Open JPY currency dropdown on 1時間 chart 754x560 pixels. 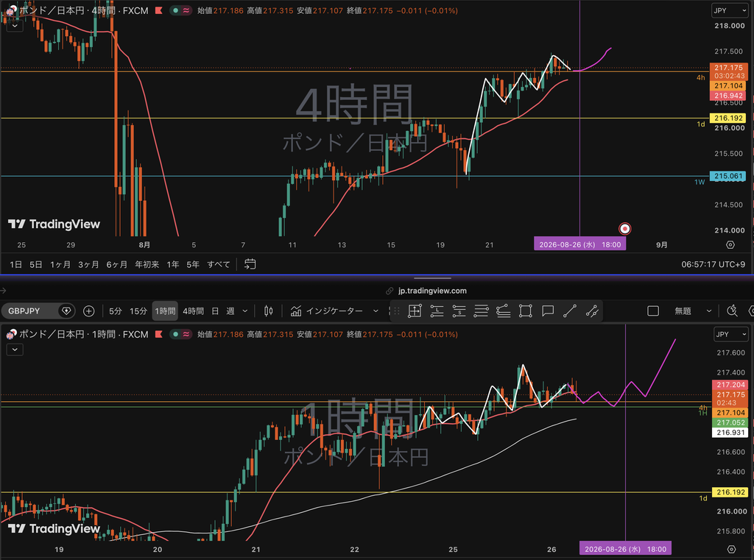pos(731,334)
